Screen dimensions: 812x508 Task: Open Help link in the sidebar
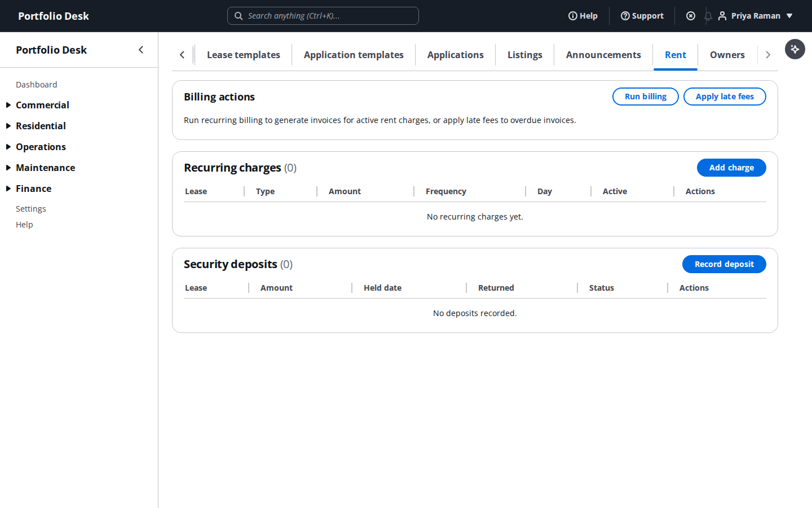(x=24, y=225)
